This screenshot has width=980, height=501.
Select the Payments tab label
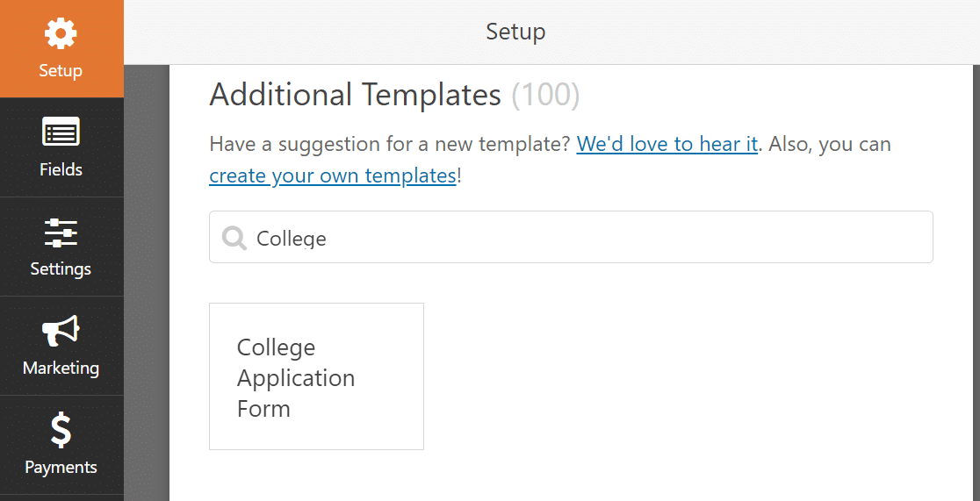click(61, 468)
